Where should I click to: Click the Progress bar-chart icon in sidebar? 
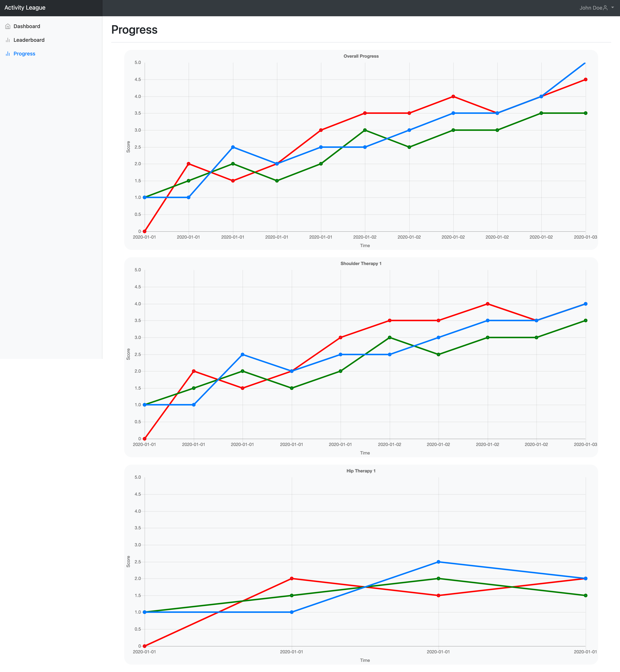coord(8,54)
